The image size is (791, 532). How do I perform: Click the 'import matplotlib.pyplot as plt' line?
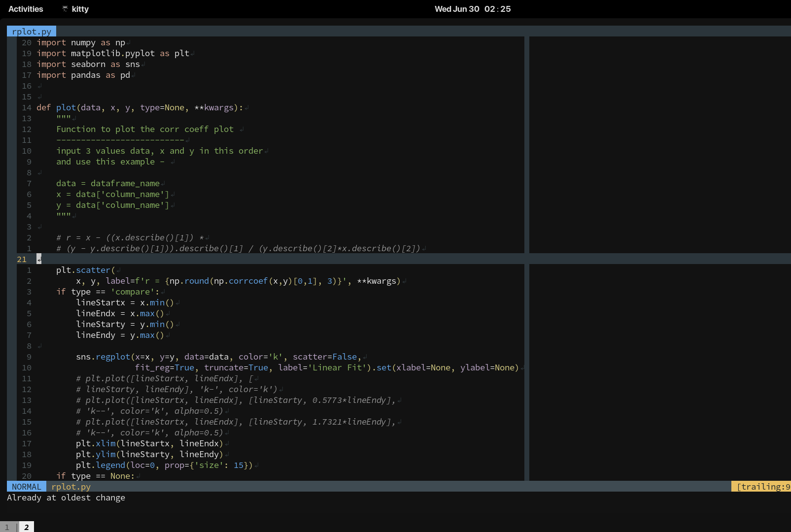click(113, 53)
